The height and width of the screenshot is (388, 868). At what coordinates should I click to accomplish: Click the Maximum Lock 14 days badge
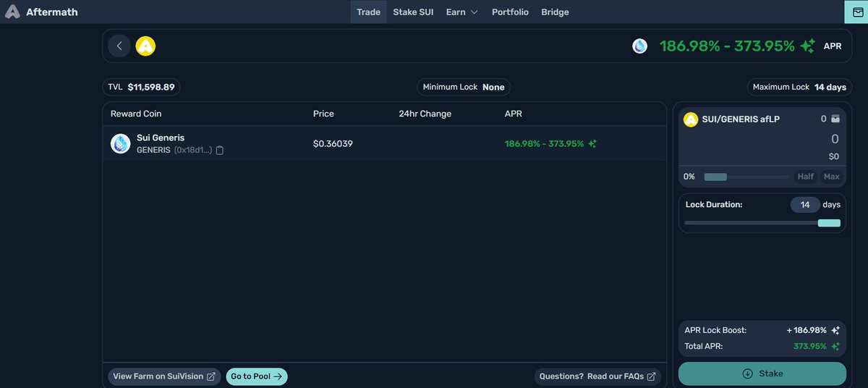[x=799, y=87]
